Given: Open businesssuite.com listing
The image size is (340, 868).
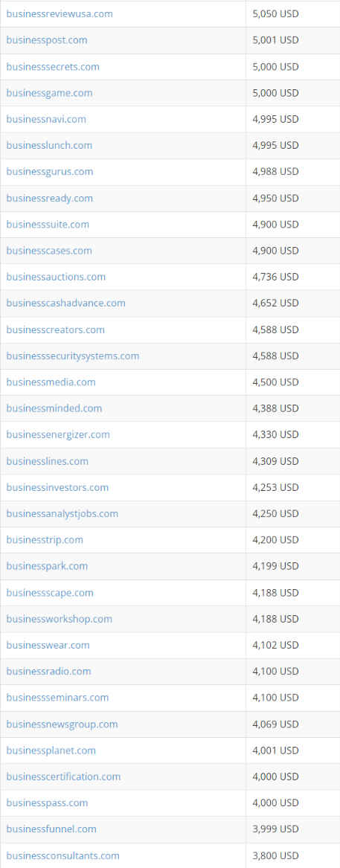Looking at the screenshot, I should [48, 224].
